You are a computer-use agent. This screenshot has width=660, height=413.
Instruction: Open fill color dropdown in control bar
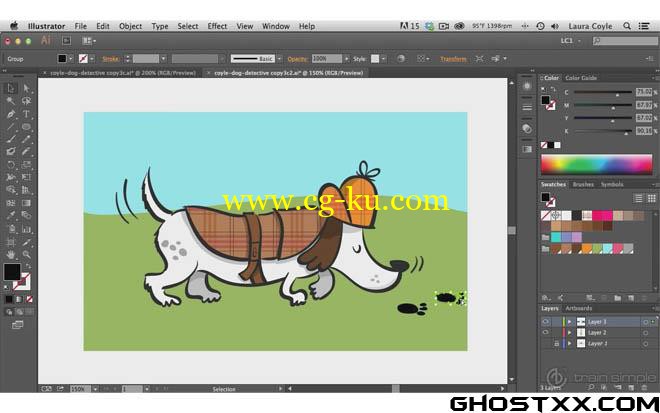click(71, 59)
